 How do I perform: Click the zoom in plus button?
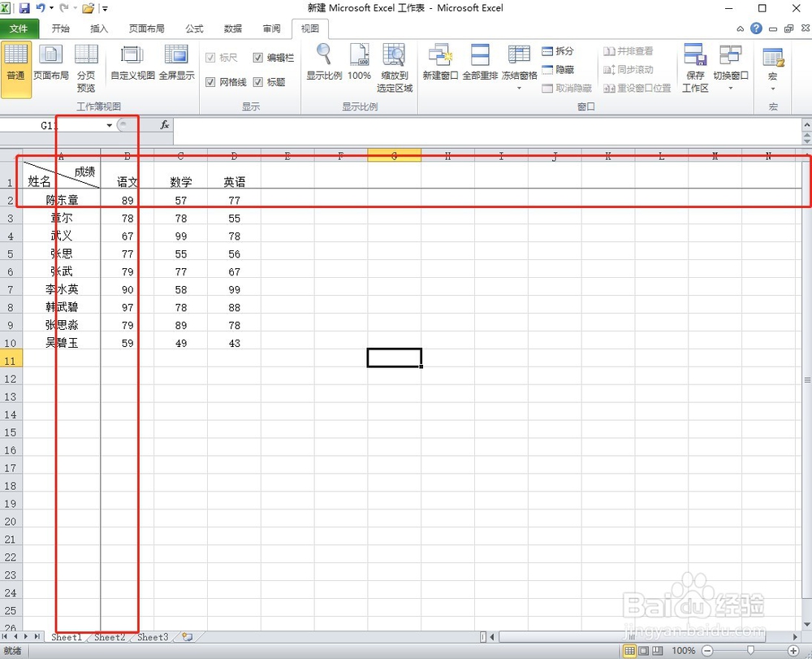[793, 651]
